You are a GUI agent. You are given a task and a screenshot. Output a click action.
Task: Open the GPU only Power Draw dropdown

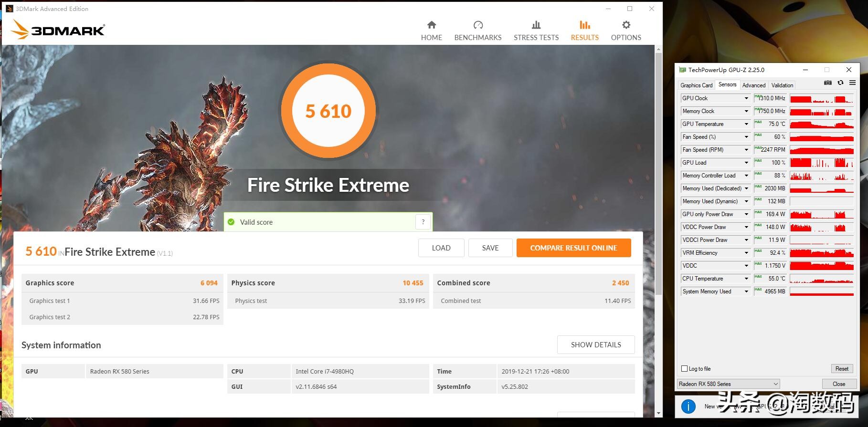(x=746, y=214)
